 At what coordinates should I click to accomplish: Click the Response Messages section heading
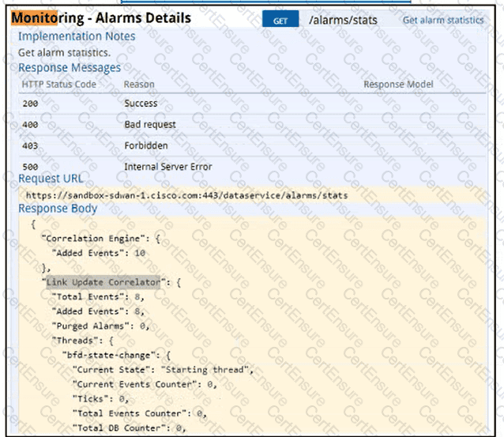point(70,68)
